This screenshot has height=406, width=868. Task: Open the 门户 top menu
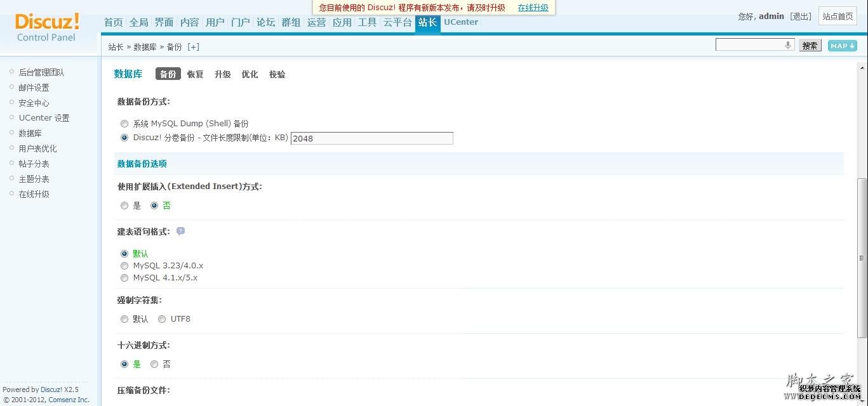pyautogui.click(x=240, y=22)
